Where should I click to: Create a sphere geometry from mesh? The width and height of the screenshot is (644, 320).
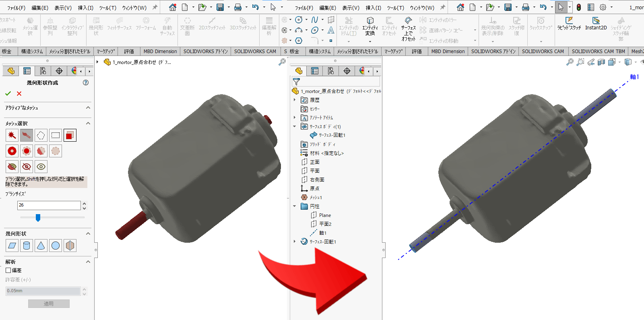click(56, 246)
